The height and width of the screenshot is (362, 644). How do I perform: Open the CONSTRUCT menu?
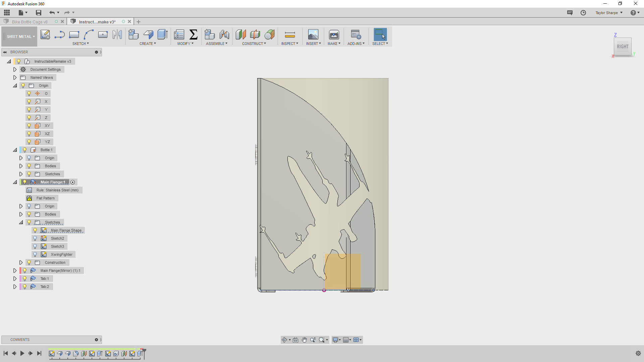(x=254, y=44)
